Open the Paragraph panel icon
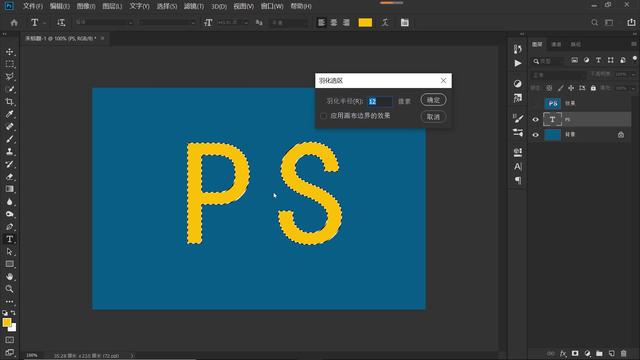Image resolution: width=640 pixels, height=360 pixels. point(518,180)
